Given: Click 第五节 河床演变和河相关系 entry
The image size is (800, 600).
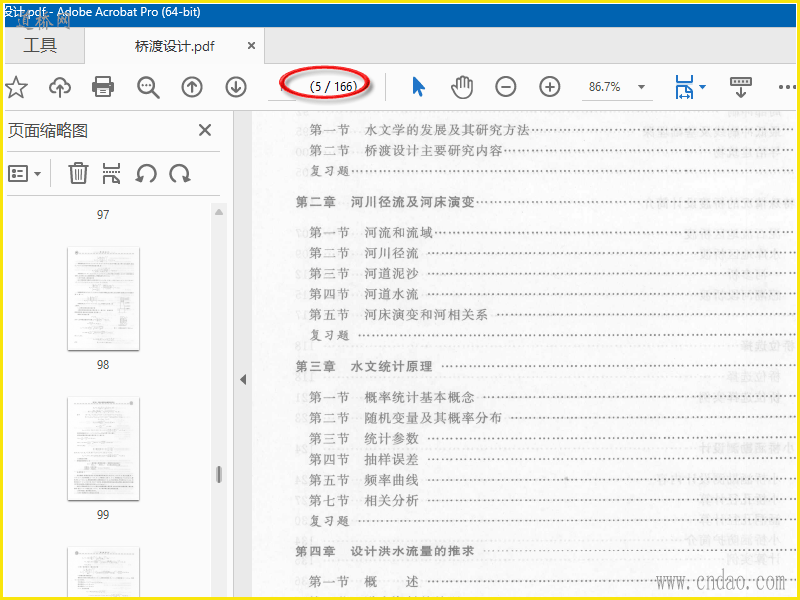Looking at the screenshot, I should point(398,314).
